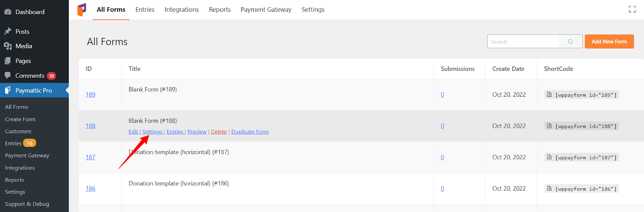This screenshot has width=644, height=212.
Task: Switch to the Entries top tab
Action: [145, 10]
